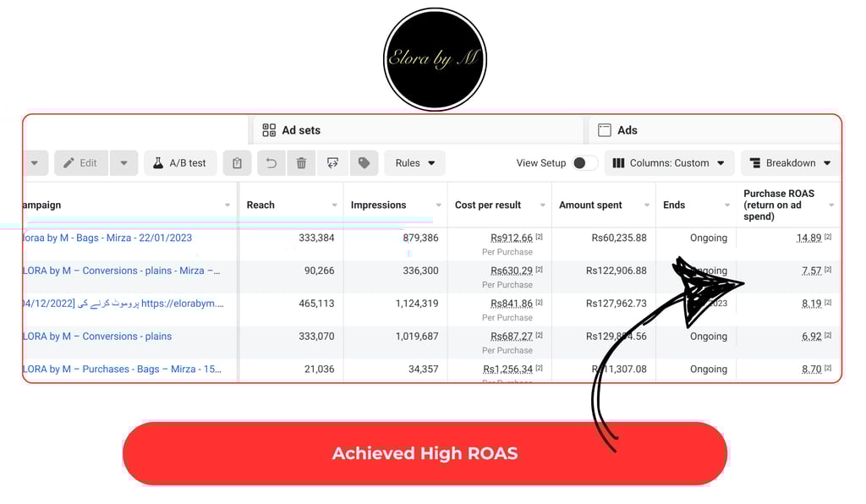Expand the Impressions column header arrow
Image resolution: width=866 pixels, height=504 pixels.
[439, 205]
